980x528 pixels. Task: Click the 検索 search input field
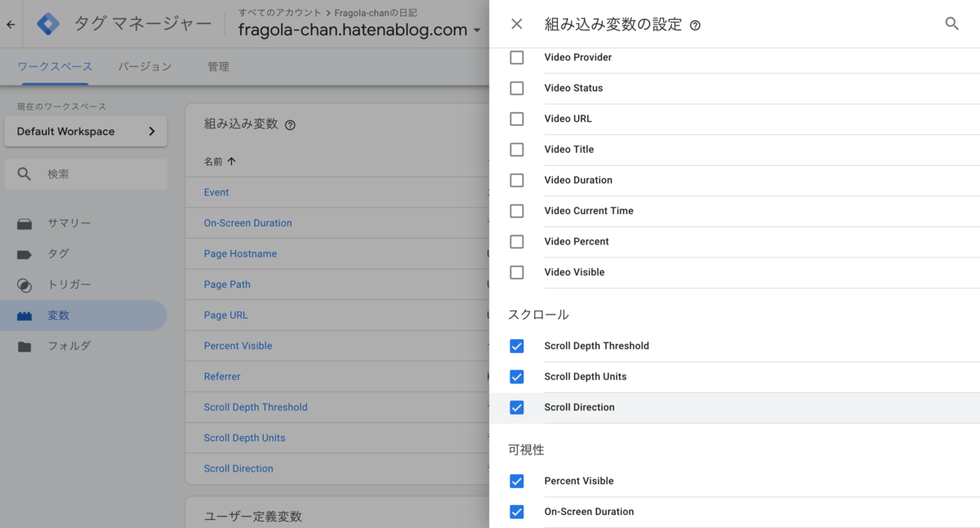86,174
